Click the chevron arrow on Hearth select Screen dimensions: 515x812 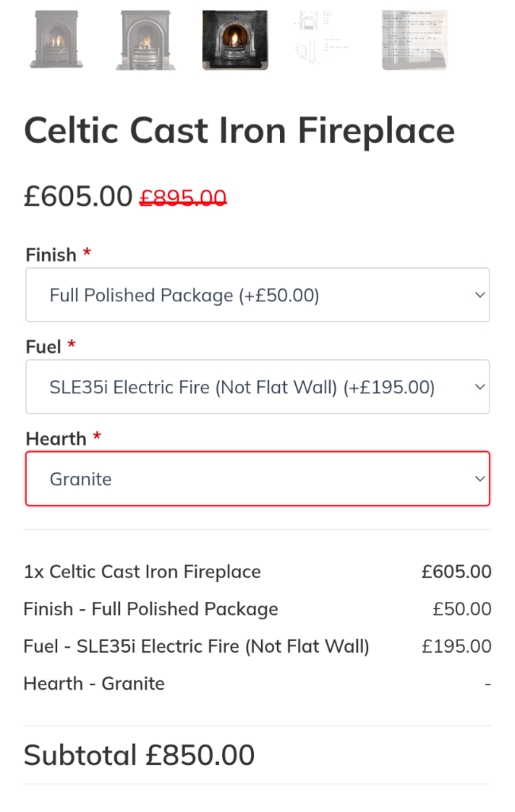(479, 479)
